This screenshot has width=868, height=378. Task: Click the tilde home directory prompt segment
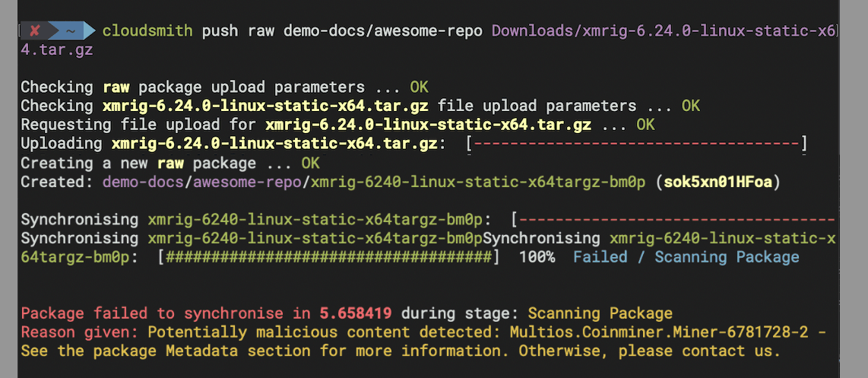(70, 31)
